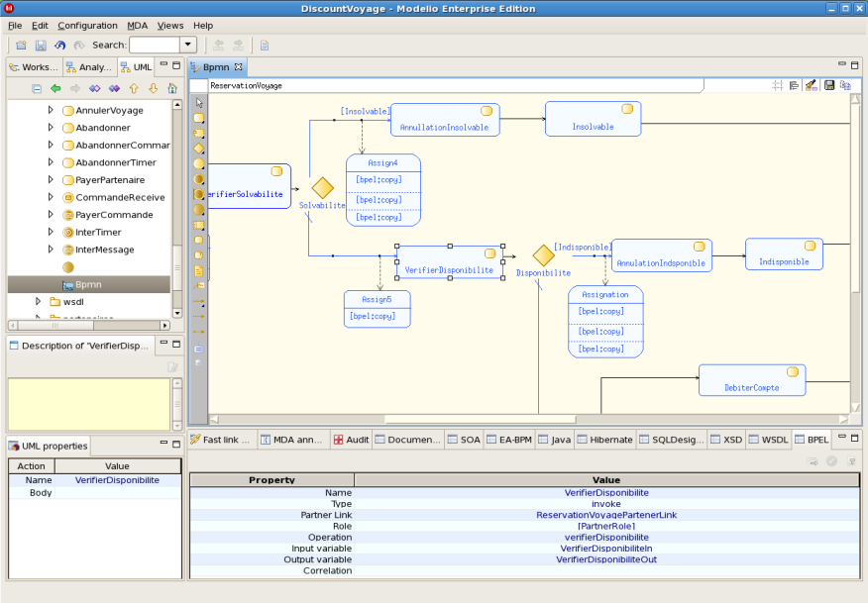Click first purple diamond navigation icon
The height and width of the screenshot is (603, 868).
click(x=95, y=88)
